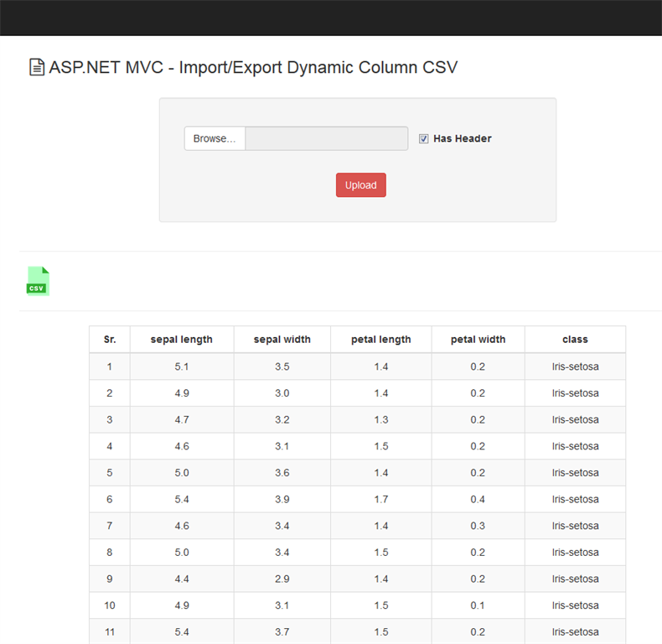Viewport: 662px width, 644px height.
Task: Click sepal width 3.6 in row 5
Action: [282, 473]
